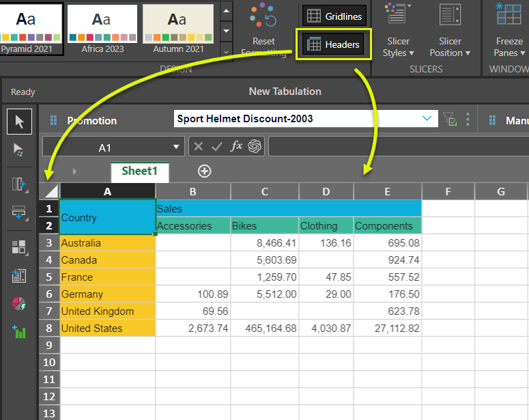Expand the Freeze Panes menu
The image size is (529, 420).
coord(509,31)
